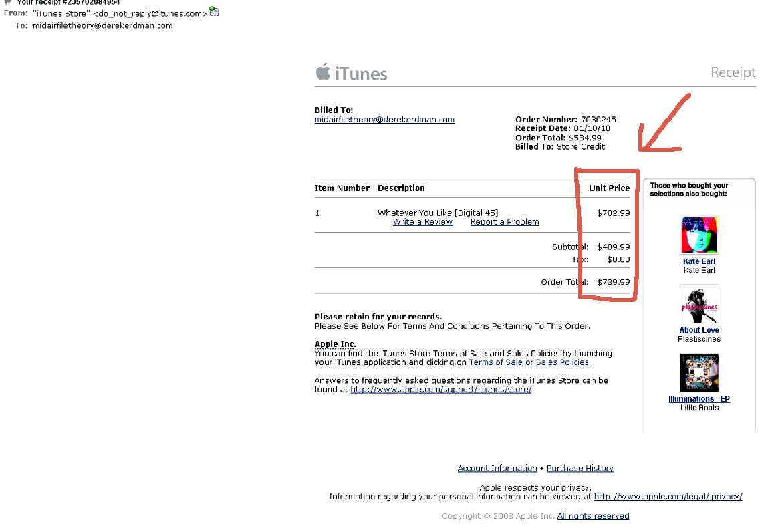Click the Apple Inc. bold label
The width and height of the screenshot is (770, 532).
click(x=334, y=344)
